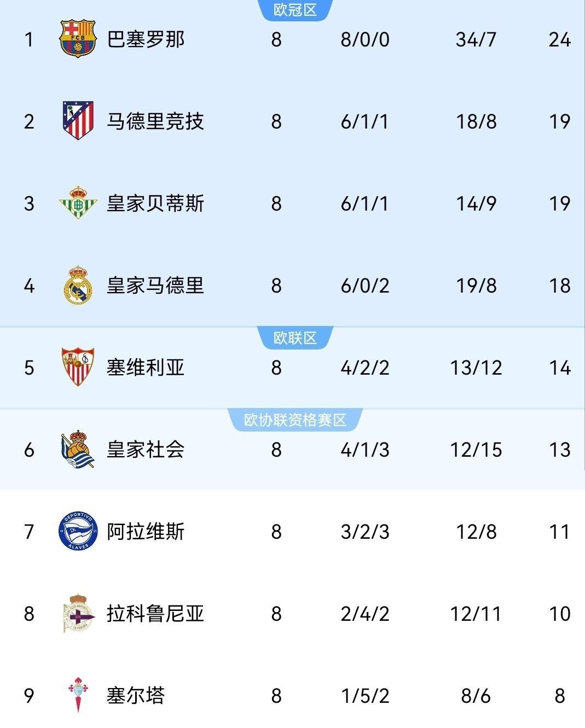Tap the Real Sociedad crest icon

coord(78,449)
